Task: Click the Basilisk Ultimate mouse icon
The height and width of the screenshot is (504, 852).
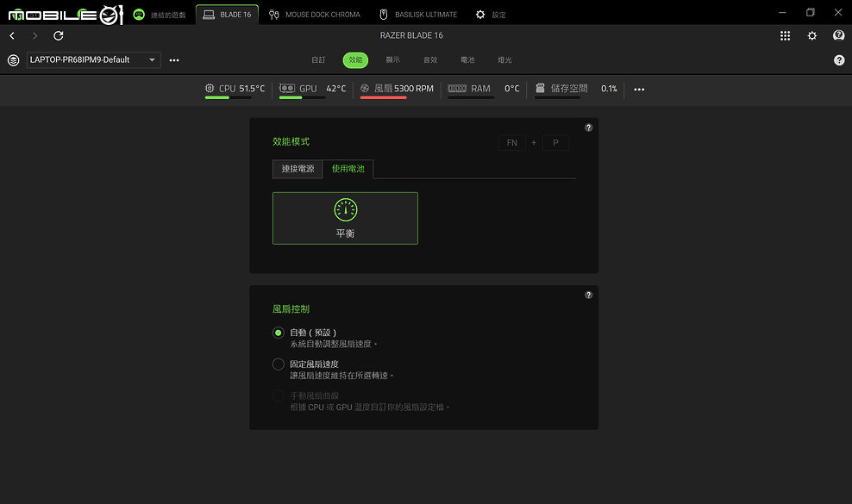Action: click(x=383, y=15)
